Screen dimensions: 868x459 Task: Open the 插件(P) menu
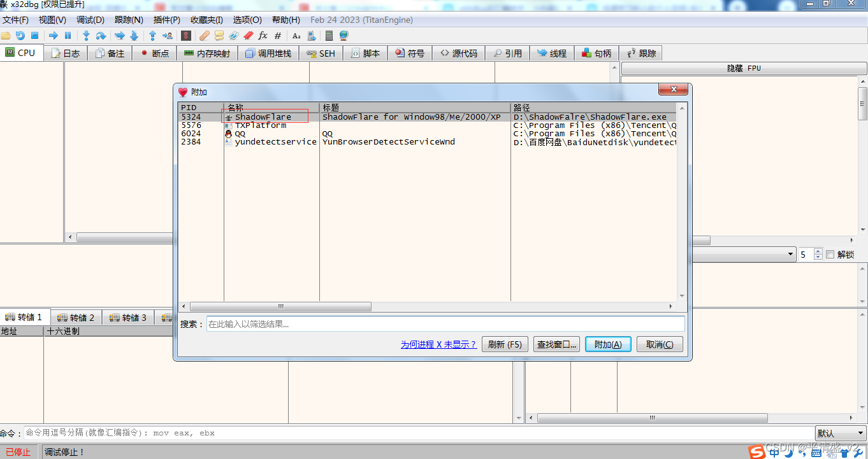(x=167, y=20)
